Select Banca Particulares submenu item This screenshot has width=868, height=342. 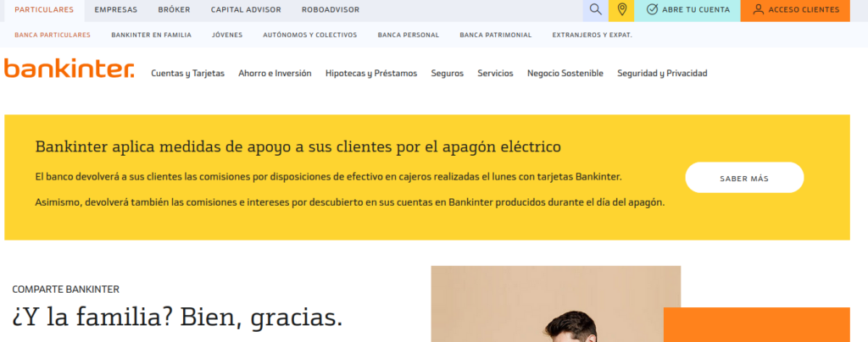[x=53, y=35]
